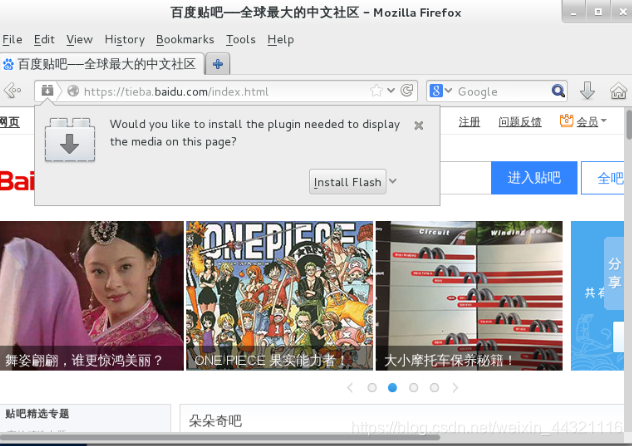632x446 pixels.
Task: Click the 问题反馈 feedback link
Action: pos(520,122)
